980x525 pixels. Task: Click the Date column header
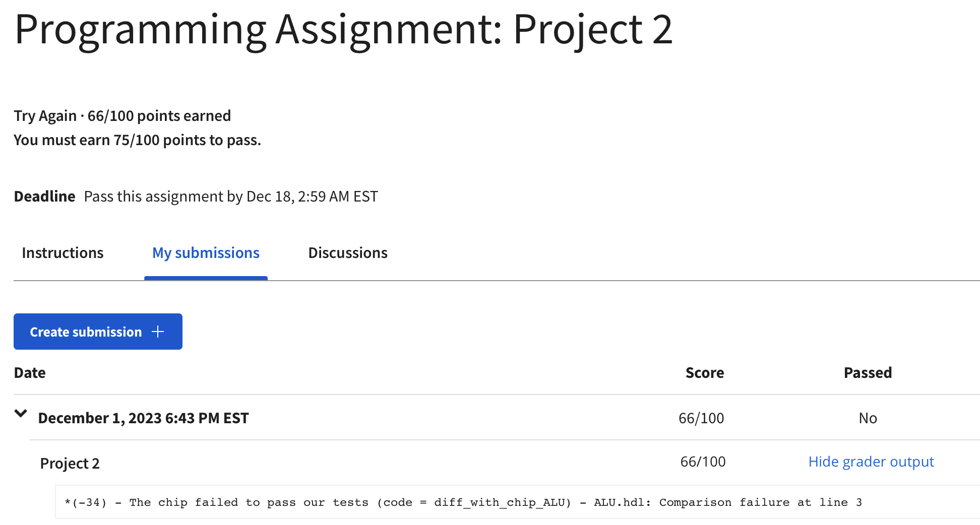point(30,373)
